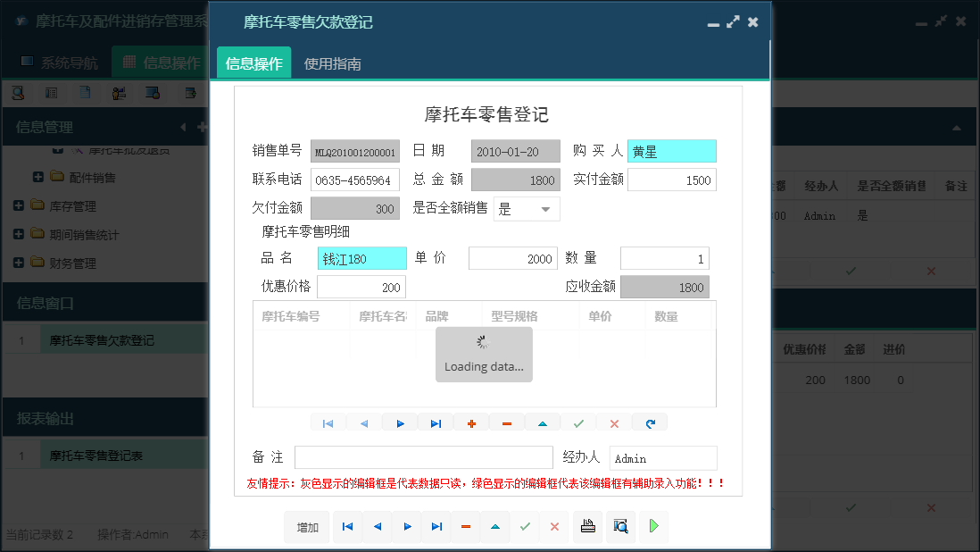
Task: Click the query magnifier icon in the top toolbar
Action: pos(18,92)
